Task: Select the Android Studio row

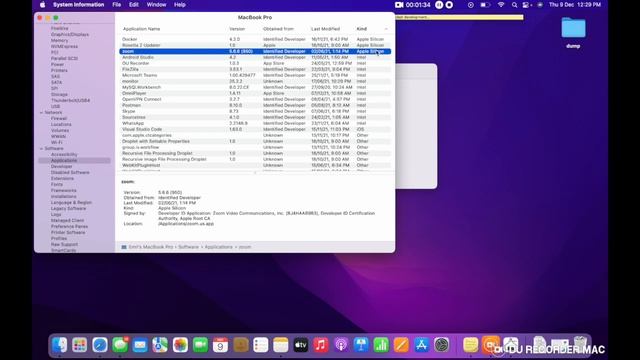Action: 255,58
